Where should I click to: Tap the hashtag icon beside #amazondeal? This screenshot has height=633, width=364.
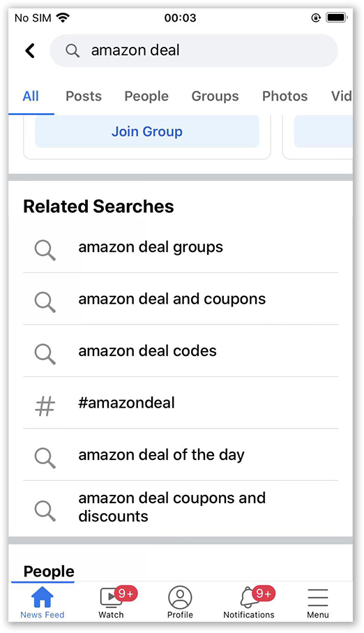[x=45, y=405]
